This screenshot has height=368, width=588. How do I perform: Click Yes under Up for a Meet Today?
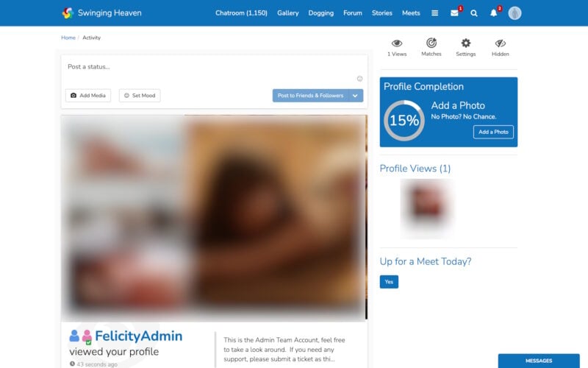click(389, 282)
